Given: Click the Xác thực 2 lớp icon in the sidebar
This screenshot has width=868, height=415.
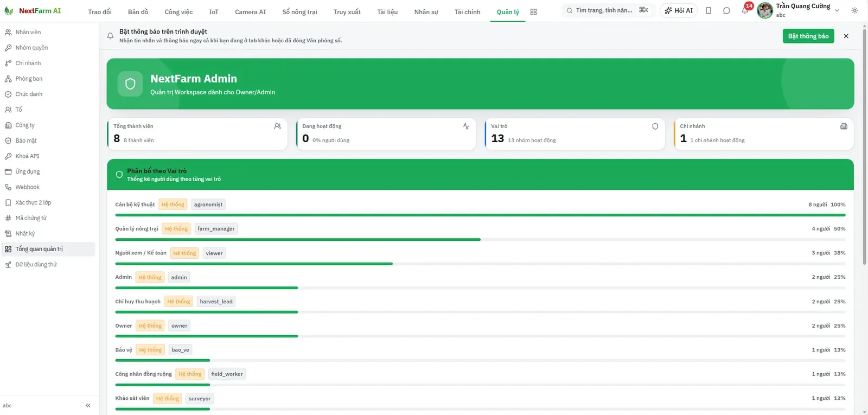Looking at the screenshot, I should 8,203.
